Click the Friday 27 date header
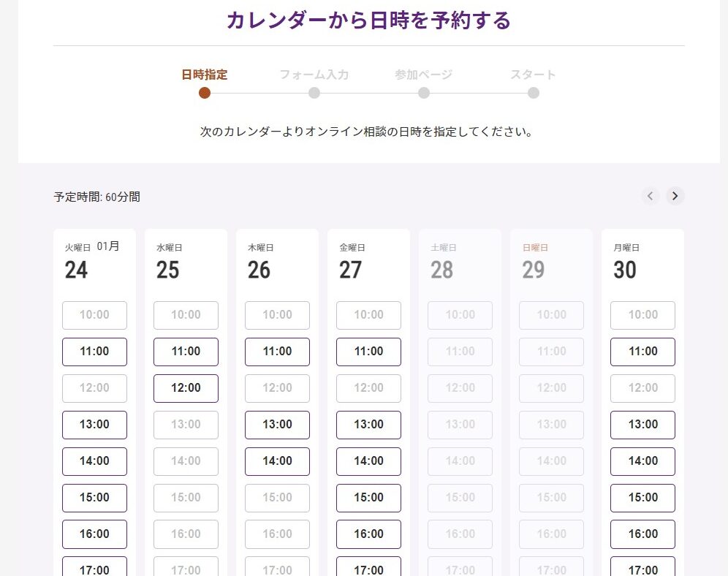Image resolution: width=728 pixels, height=576 pixels. (351, 262)
